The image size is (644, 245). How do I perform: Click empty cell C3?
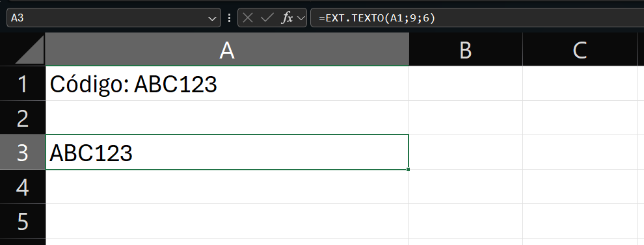click(580, 152)
